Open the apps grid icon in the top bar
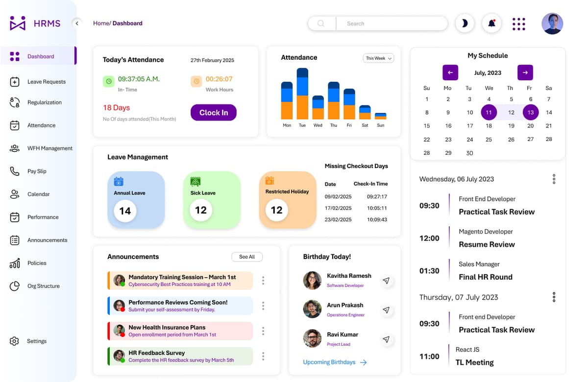588x382 pixels. [519, 24]
